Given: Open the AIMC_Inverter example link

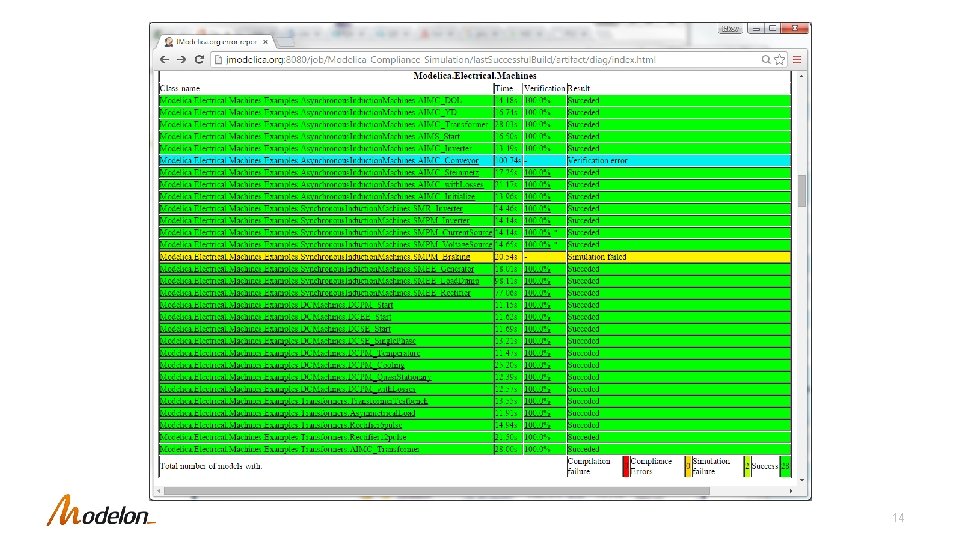Looking at the screenshot, I should [316, 148].
